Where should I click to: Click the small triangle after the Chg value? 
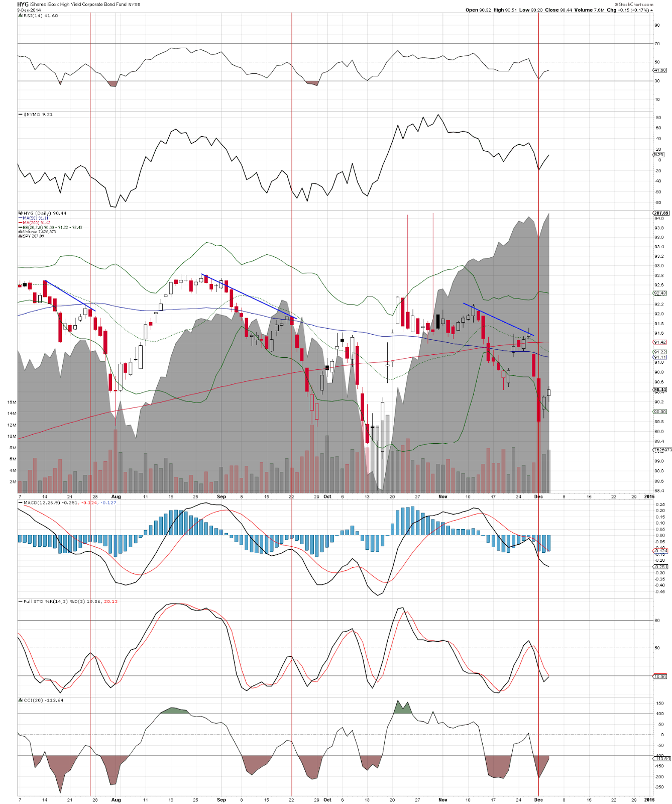(651, 10)
